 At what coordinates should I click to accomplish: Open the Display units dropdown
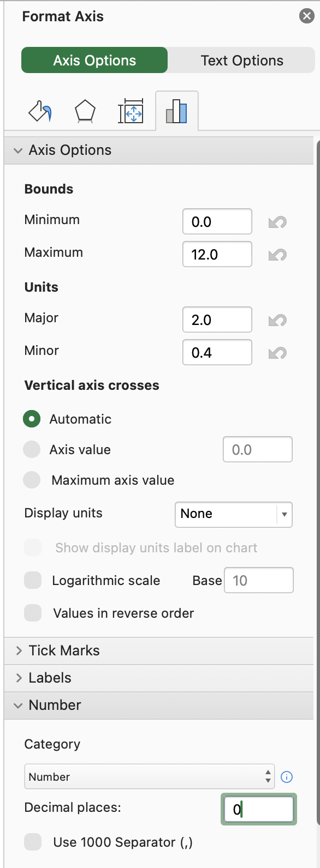234,514
